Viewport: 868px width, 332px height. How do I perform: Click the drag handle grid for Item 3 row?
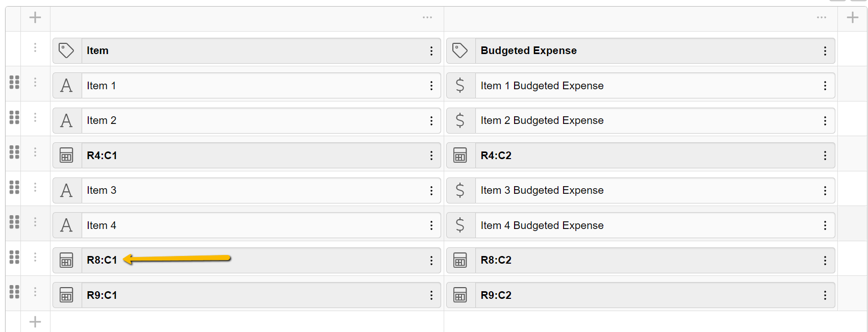pyautogui.click(x=14, y=187)
